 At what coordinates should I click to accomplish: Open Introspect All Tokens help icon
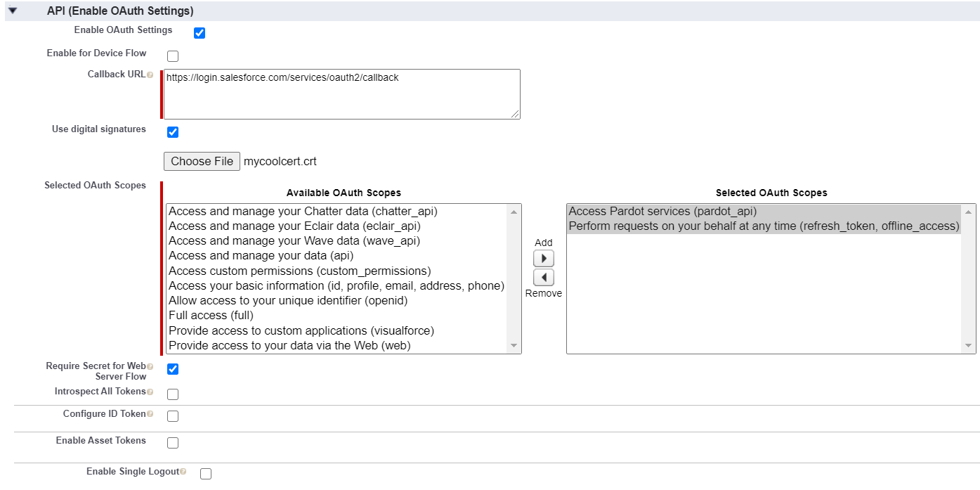click(150, 392)
